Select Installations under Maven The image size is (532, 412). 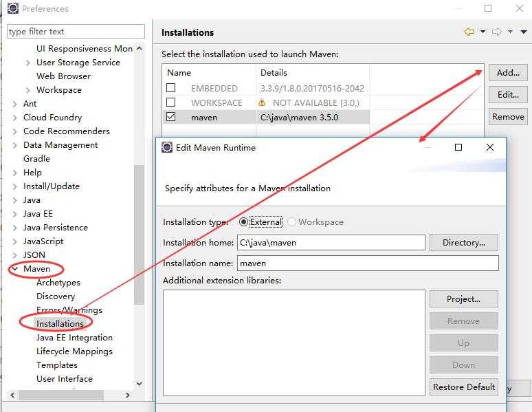point(60,324)
